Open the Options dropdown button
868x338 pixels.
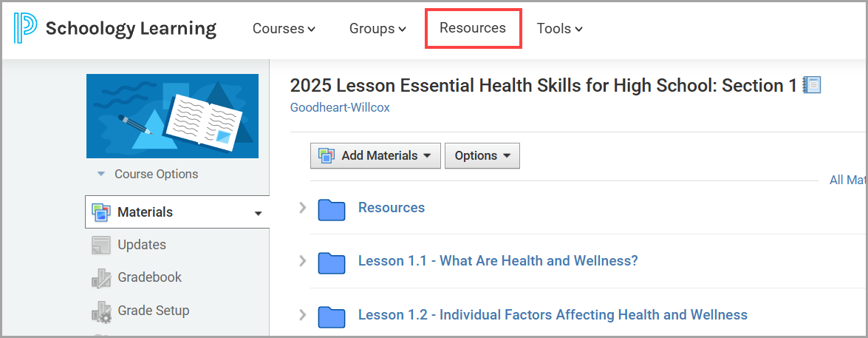482,155
